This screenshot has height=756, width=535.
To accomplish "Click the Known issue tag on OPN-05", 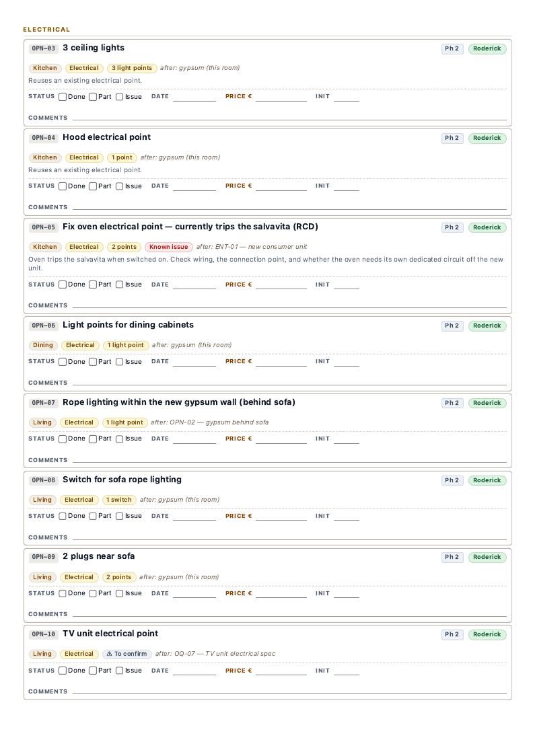I will pos(168,247).
